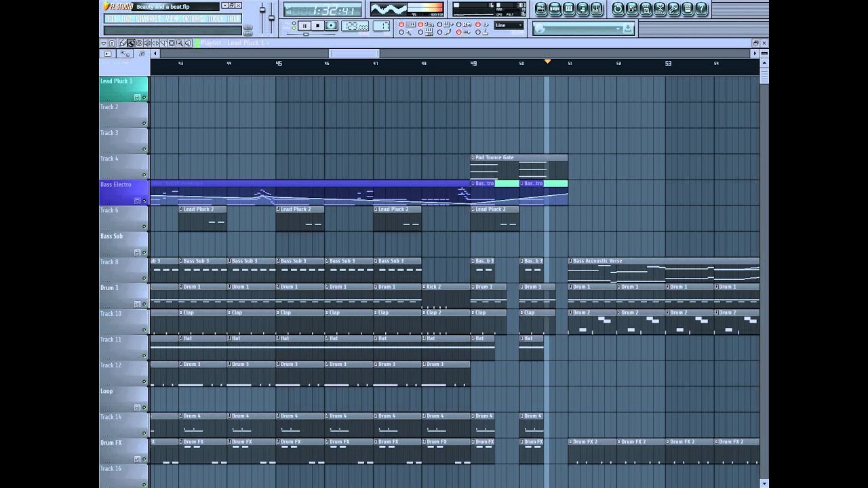This screenshot has height=488, width=868.
Task: Click the render export button
Action: click(646, 9)
